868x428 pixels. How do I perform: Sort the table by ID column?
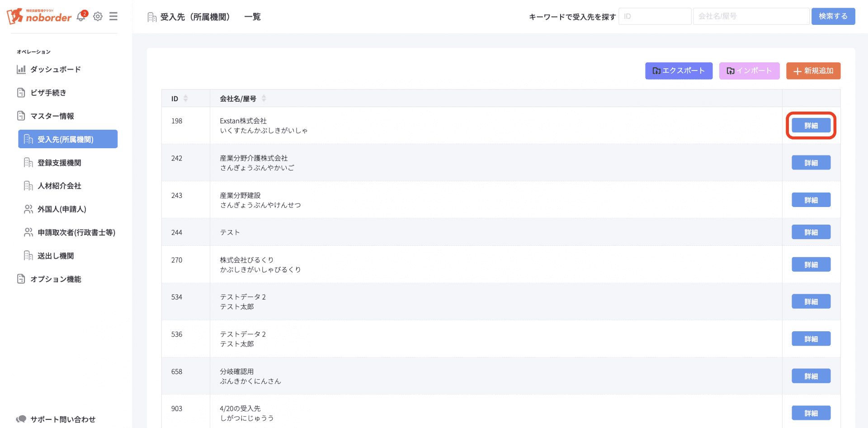pyautogui.click(x=185, y=99)
